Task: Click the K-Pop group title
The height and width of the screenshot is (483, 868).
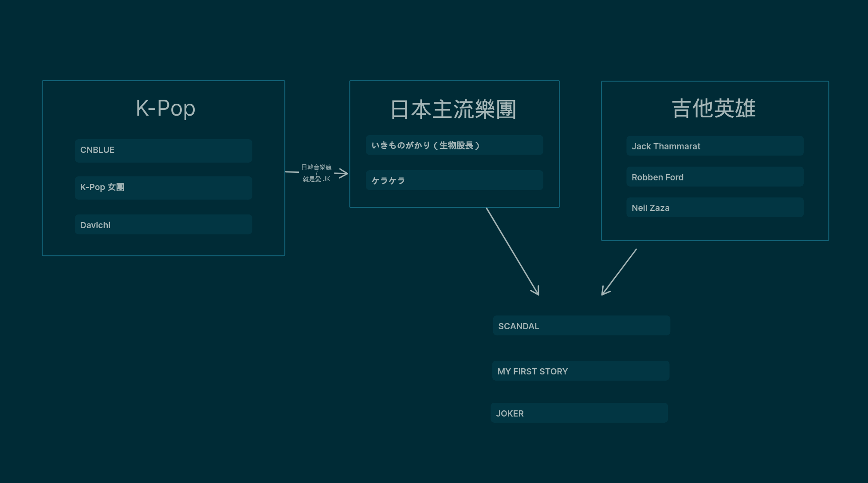Action: pyautogui.click(x=165, y=108)
